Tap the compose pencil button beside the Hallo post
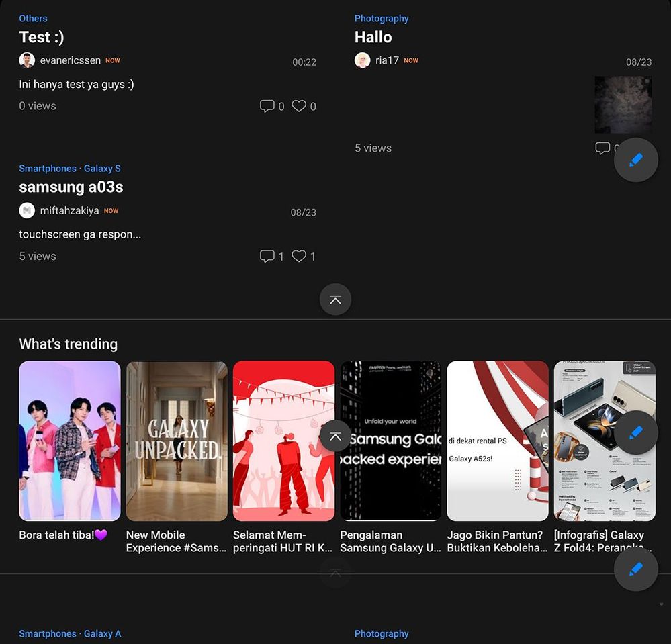Screen dimensions: 671x644 point(636,160)
